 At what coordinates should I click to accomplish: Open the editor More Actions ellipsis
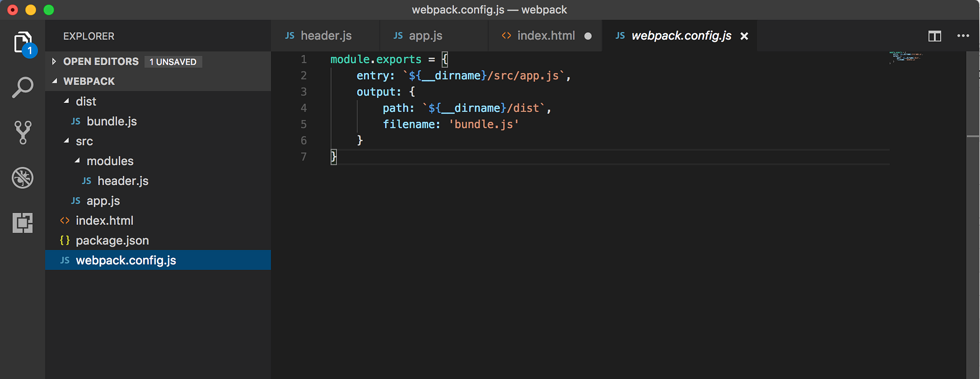coord(963,36)
